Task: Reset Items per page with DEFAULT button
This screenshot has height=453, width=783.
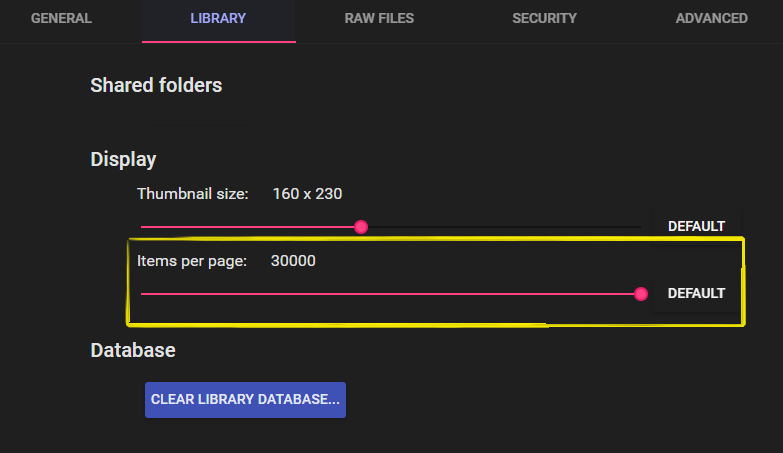Action: [x=696, y=293]
